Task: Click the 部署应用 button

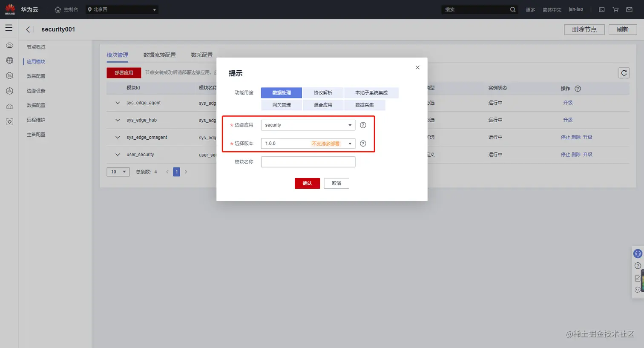Action: pyautogui.click(x=124, y=73)
